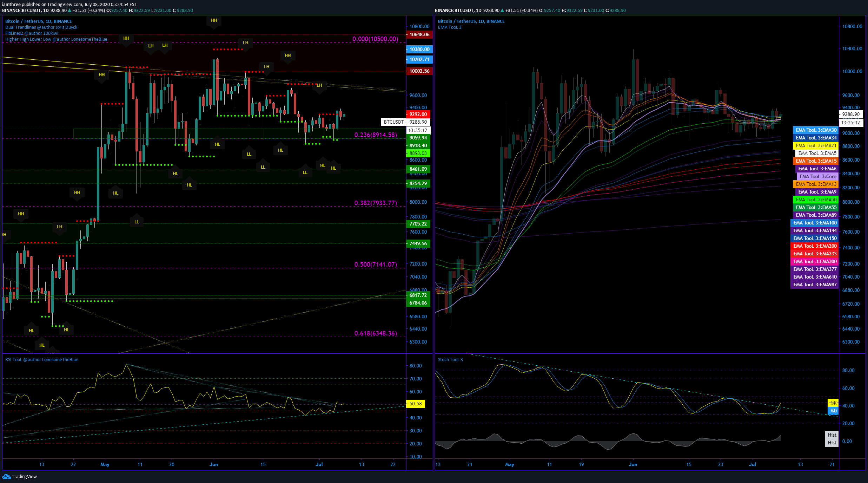Select the EMA Tool 3:EMA21 yellow legend
The width and height of the screenshot is (868, 483).
click(816, 145)
